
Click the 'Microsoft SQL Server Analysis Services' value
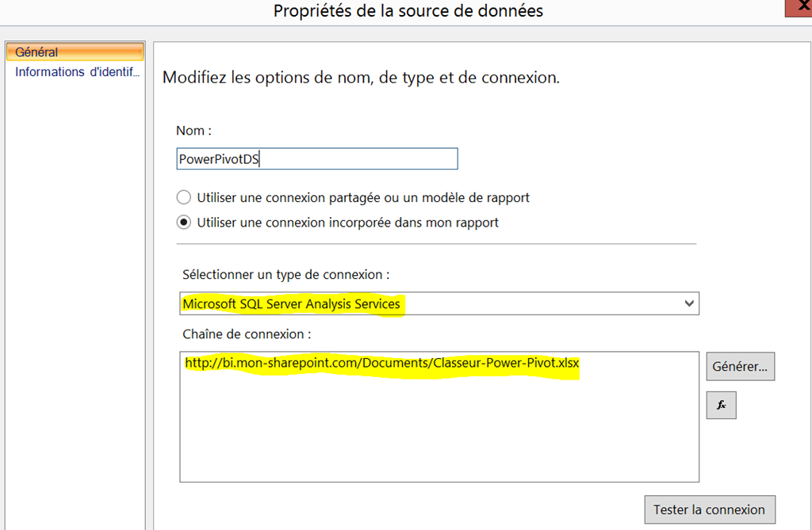[x=291, y=304]
